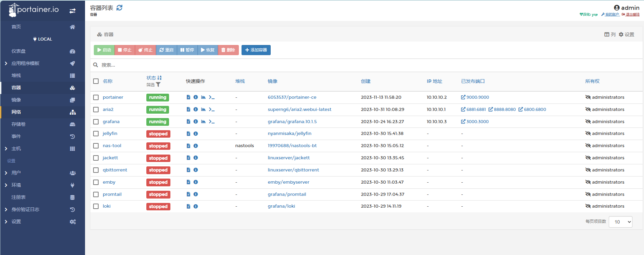This screenshot has width=644, height=255.
Task: Open the 9000:9000 published port link
Action: [x=475, y=97]
